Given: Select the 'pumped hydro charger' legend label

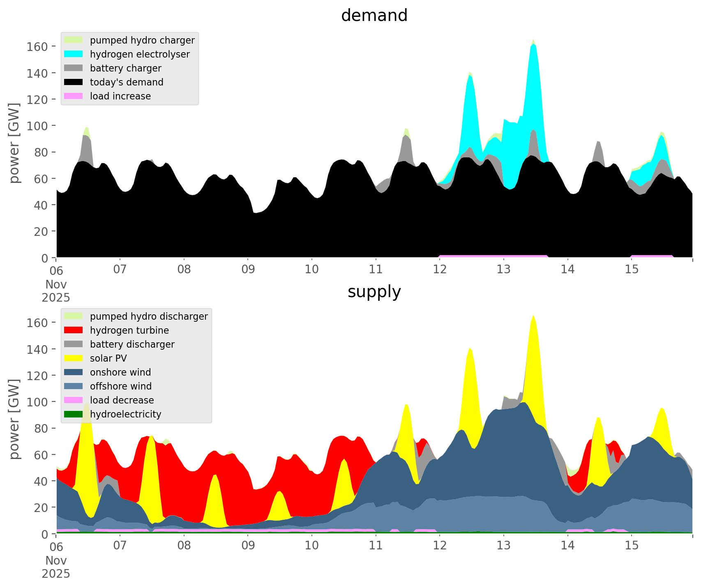Looking at the screenshot, I should click(x=142, y=40).
